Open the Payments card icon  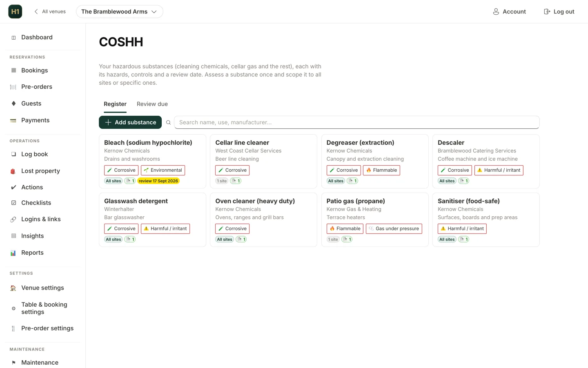(13, 120)
